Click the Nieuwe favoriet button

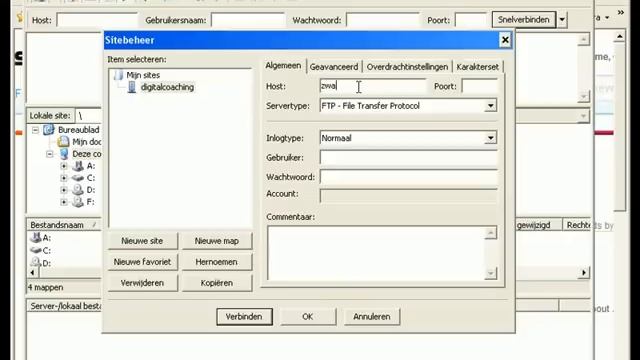tap(142, 262)
